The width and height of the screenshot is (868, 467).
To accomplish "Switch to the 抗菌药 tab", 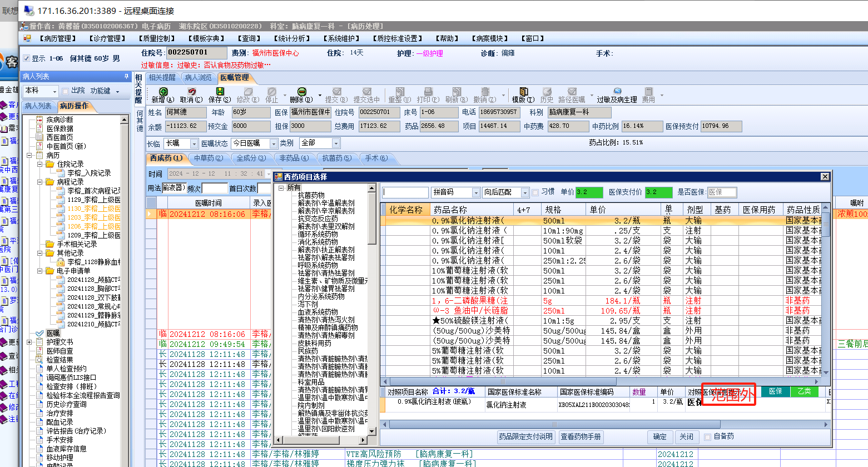I will coord(337,158).
